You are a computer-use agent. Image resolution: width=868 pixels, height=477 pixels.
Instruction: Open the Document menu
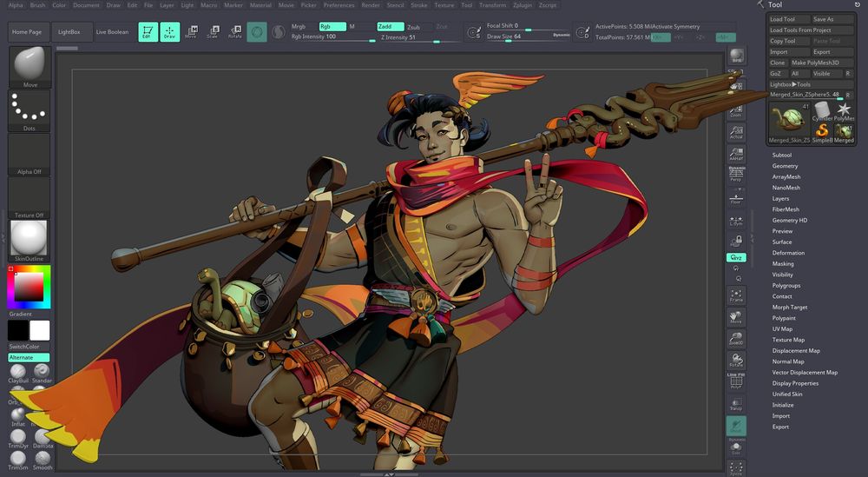pos(86,5)
